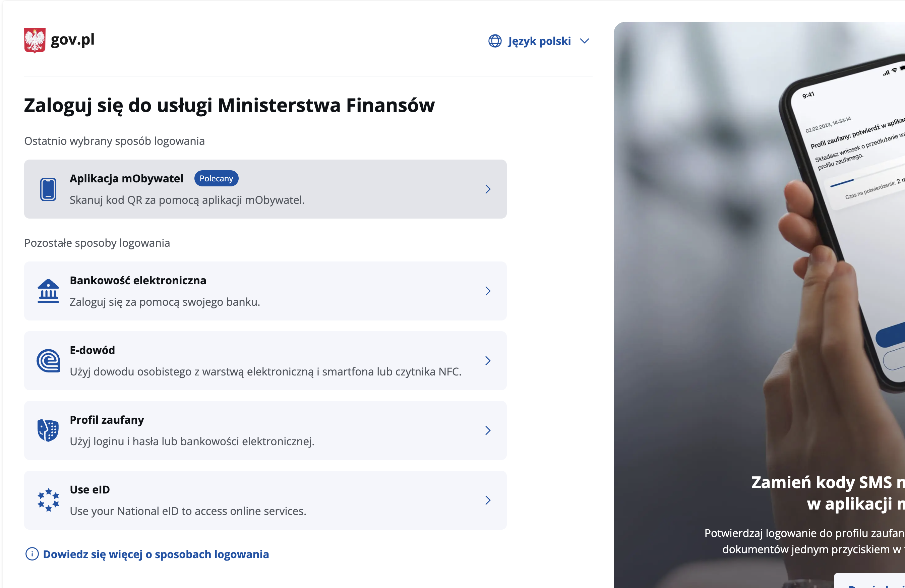This screenshot has height=588, width=905.
Task: Click the EU stars eID icon
Action: tap(48, 500)
